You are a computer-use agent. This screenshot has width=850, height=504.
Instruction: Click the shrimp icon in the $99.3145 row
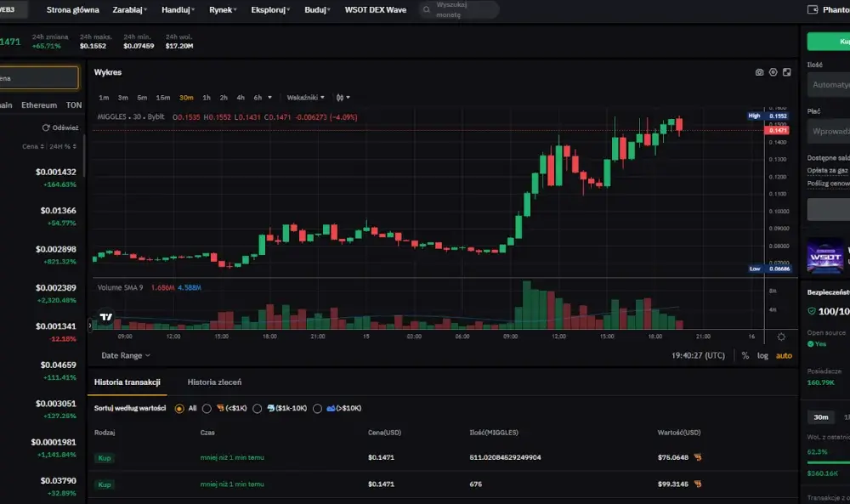point(698,484)
